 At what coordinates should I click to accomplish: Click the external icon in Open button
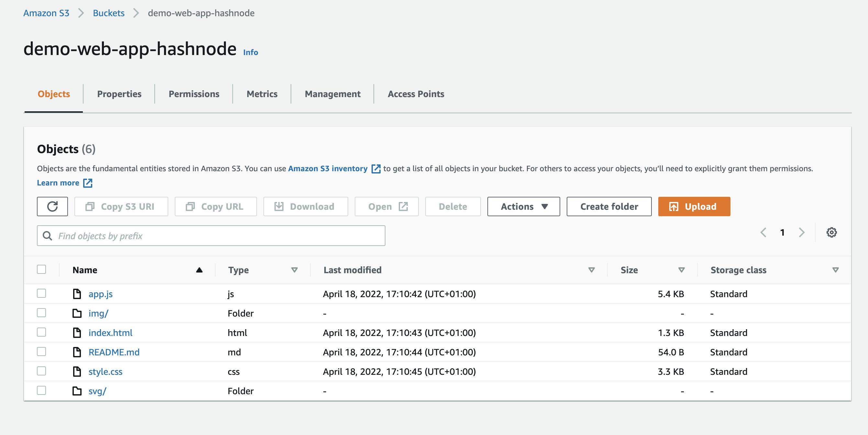403,206
